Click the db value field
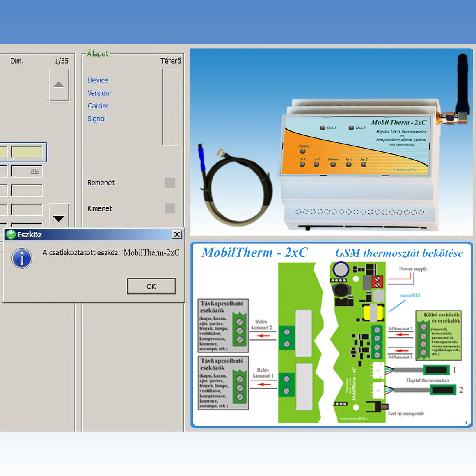This screenshot has width=476, height=476. click(x=27, y=172)
